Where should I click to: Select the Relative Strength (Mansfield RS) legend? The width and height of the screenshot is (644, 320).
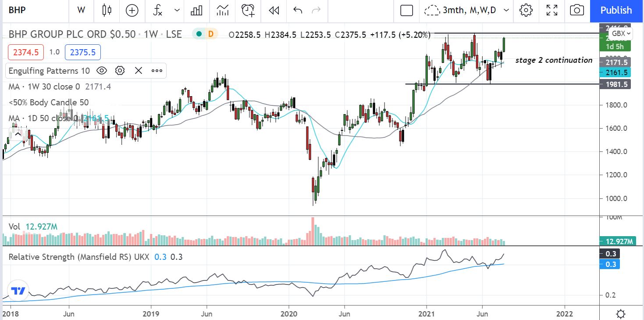96,257
